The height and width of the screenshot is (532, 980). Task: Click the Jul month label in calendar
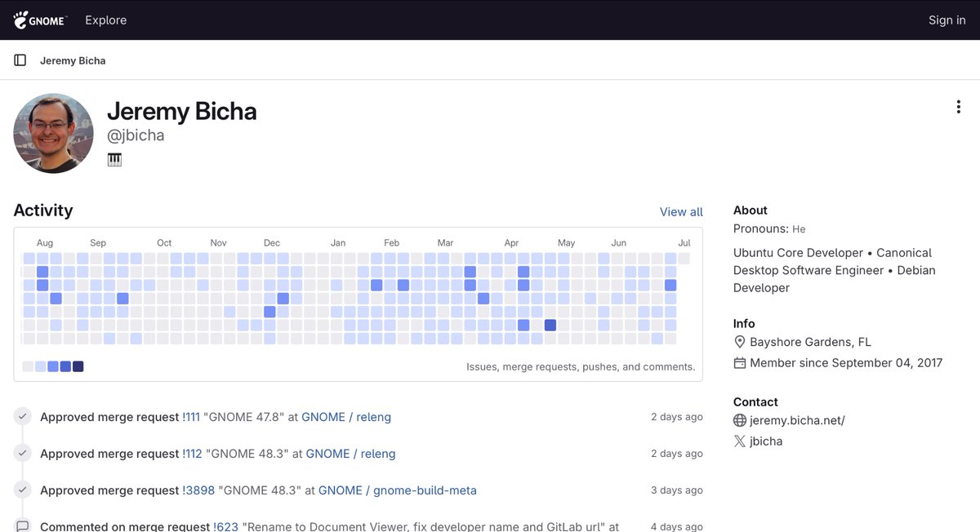(684, 243)
